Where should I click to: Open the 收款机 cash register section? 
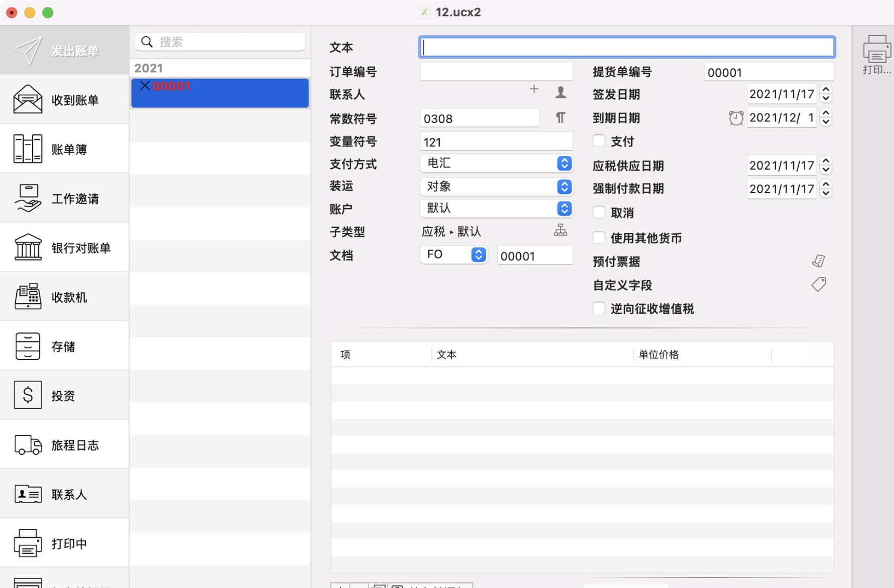point(64,296)
